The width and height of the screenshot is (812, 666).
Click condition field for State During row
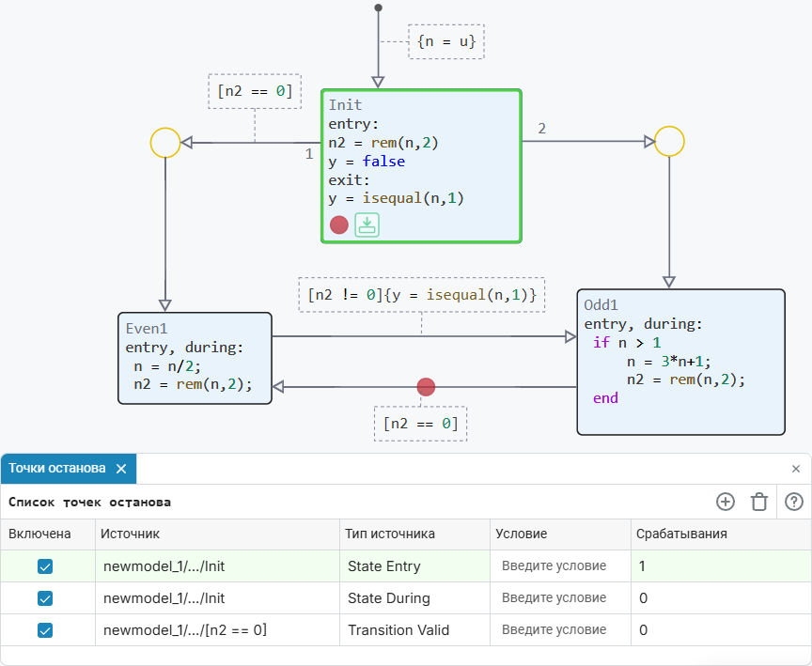pos(560,598)
